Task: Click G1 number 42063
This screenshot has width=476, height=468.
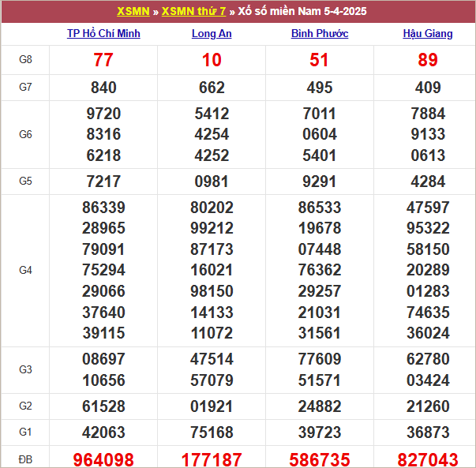Action: pos(103,433)
